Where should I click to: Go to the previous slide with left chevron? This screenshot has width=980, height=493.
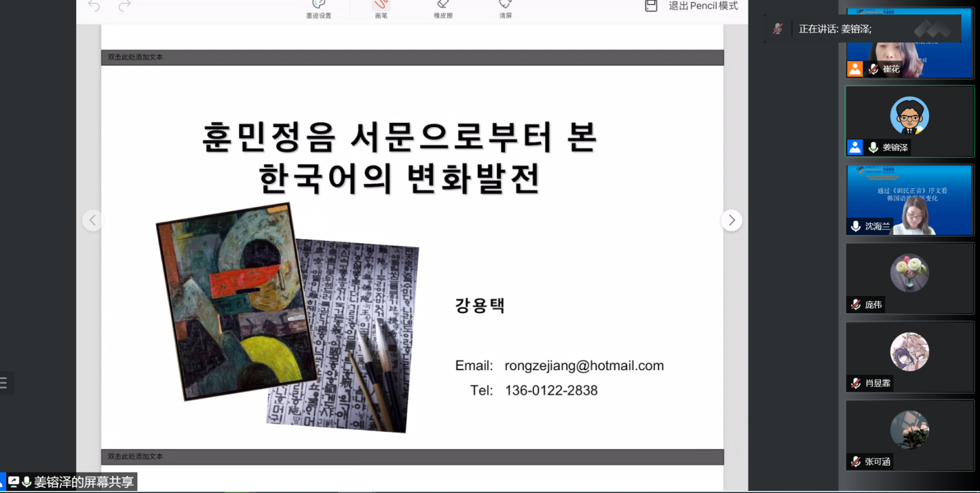(x=93, y=220)
